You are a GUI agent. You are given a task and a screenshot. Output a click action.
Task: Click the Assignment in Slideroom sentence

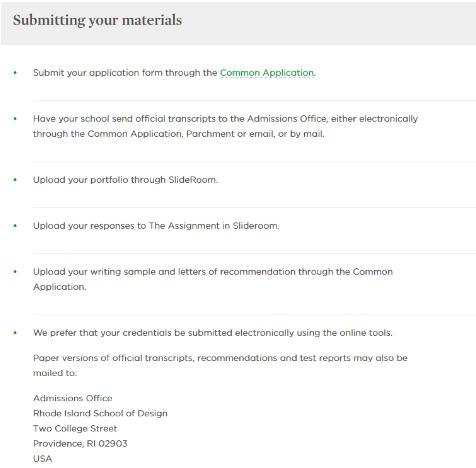pyautogui.click(x=156, y=226)
